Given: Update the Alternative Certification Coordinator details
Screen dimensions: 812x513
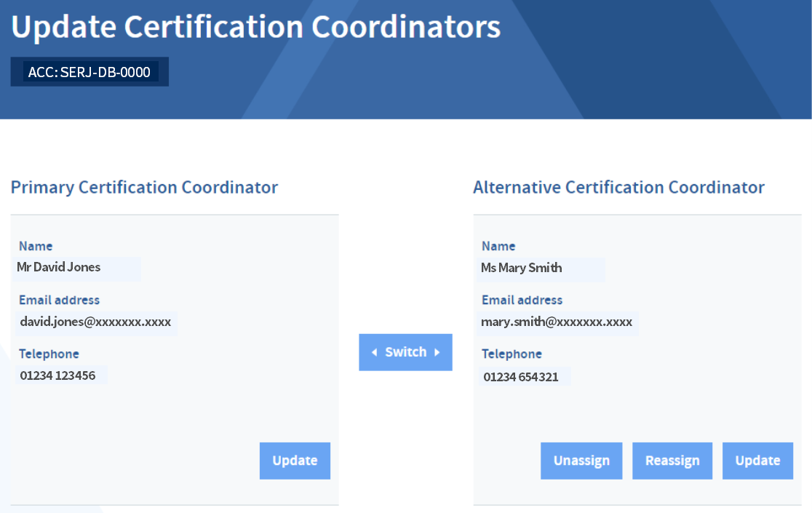Looking at the screenshot, I should pos(757,461).
